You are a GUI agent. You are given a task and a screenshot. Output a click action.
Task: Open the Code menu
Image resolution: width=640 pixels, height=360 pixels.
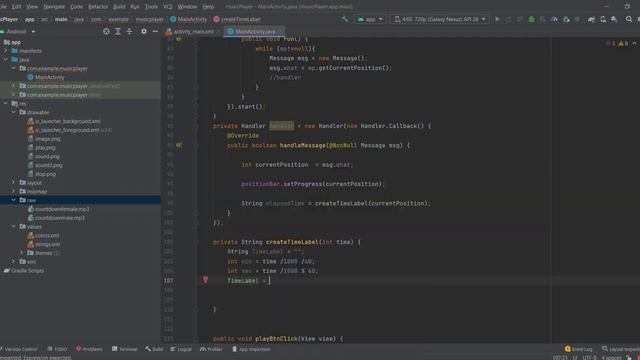pyautogui.click(x=76, y=7)
